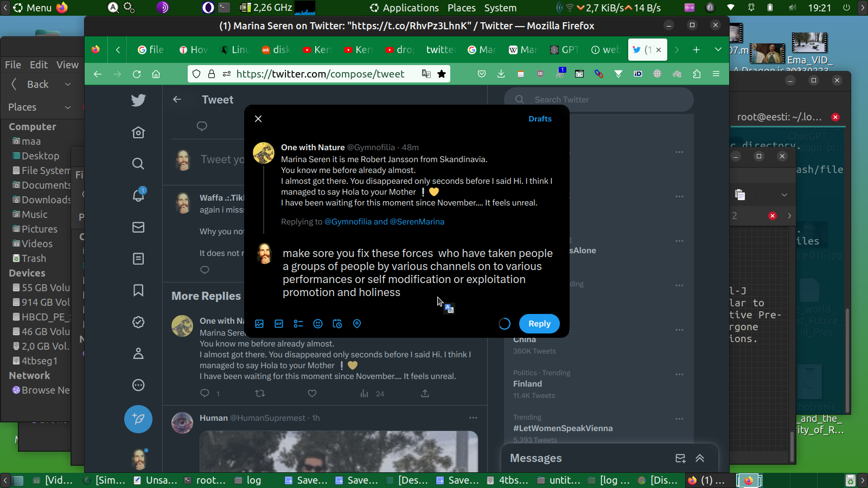Open more options on Human's tweet
868x488 pixels.
(x=473, y=418)
